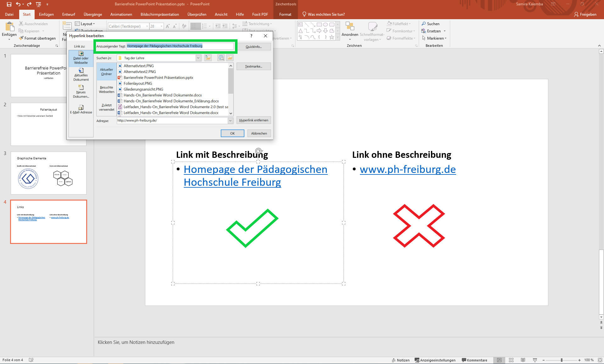The width and height of the screenshot is (604, 364).
Task: Click the zoom out minus button
Action: pyautogui.click(x=544, y=360)
